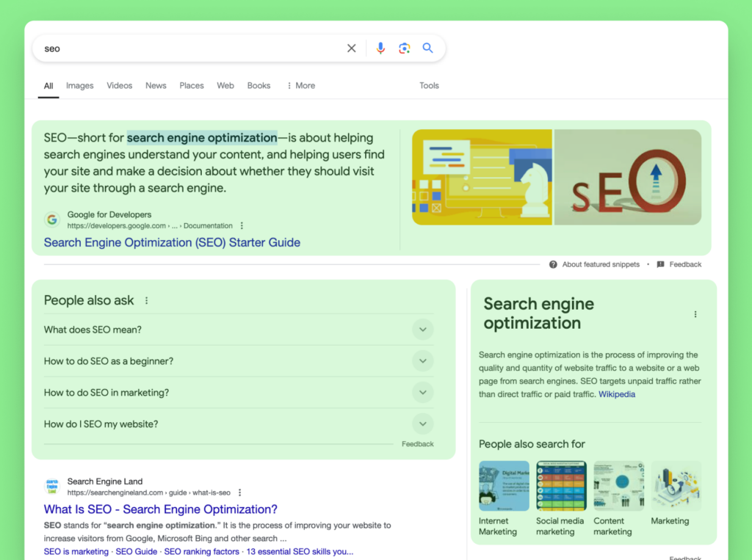Open the Wikipedia source link

[617, 394]
